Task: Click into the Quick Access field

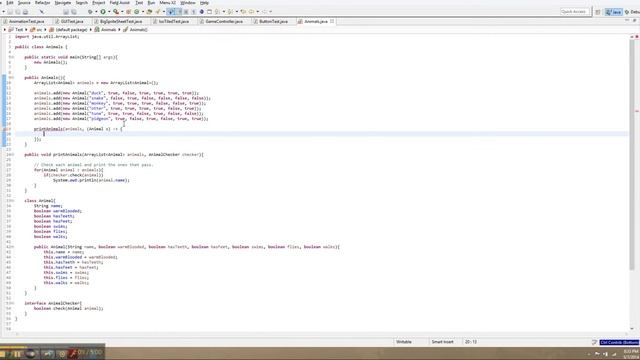Action: (x=574, y=12)
